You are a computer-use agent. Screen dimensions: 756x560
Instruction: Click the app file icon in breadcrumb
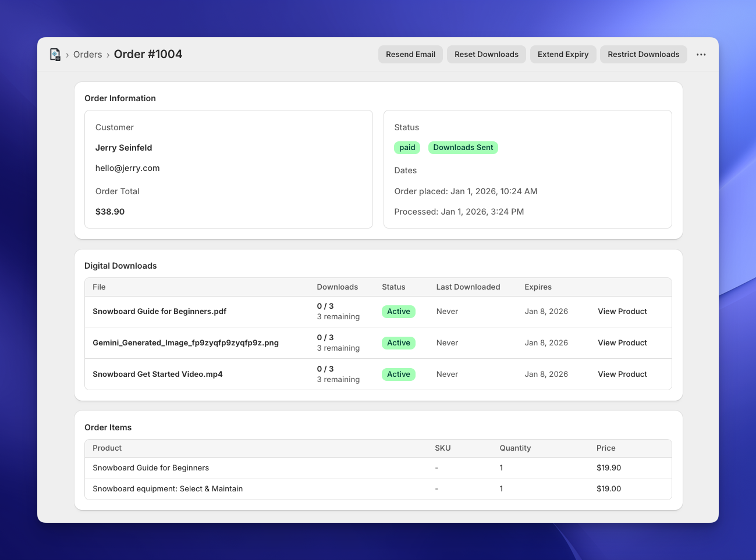click(x=55, y=55)
